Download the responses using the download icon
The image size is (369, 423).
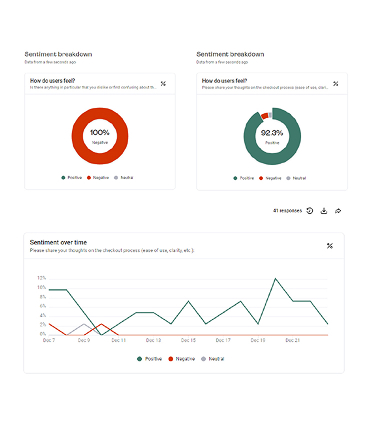(x=324, y=211)
